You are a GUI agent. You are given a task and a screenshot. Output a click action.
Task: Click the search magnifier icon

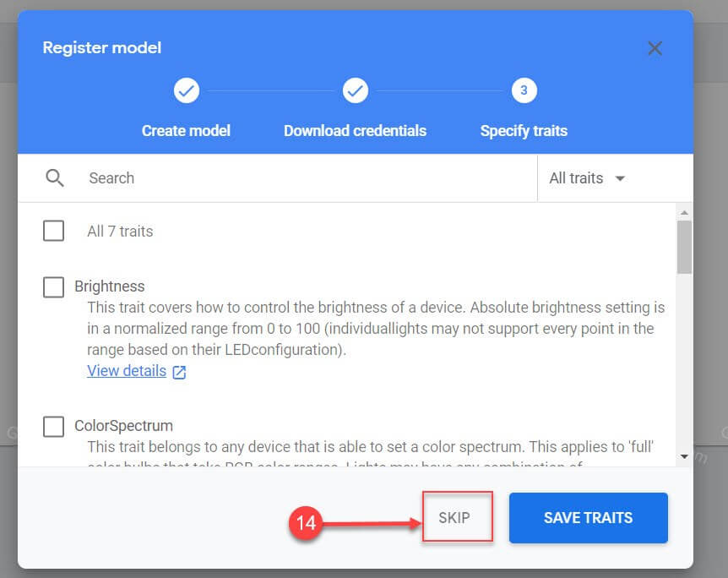tap(55, 178)
